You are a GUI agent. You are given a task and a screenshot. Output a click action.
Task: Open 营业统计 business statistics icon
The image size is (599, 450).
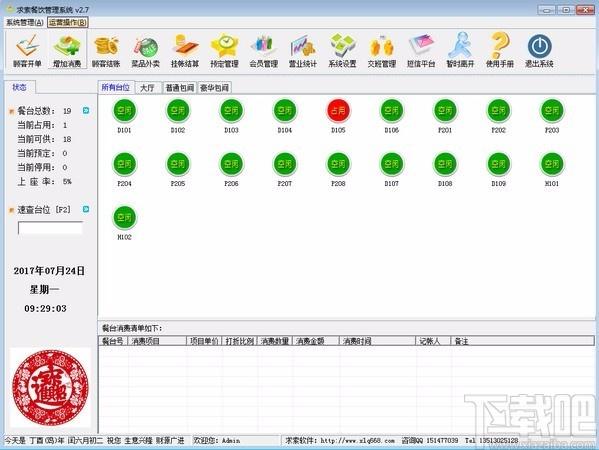tap(303, 50)
